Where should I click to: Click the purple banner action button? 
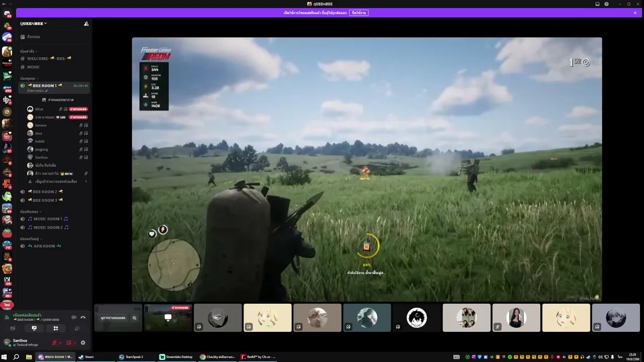click(359, 13)
